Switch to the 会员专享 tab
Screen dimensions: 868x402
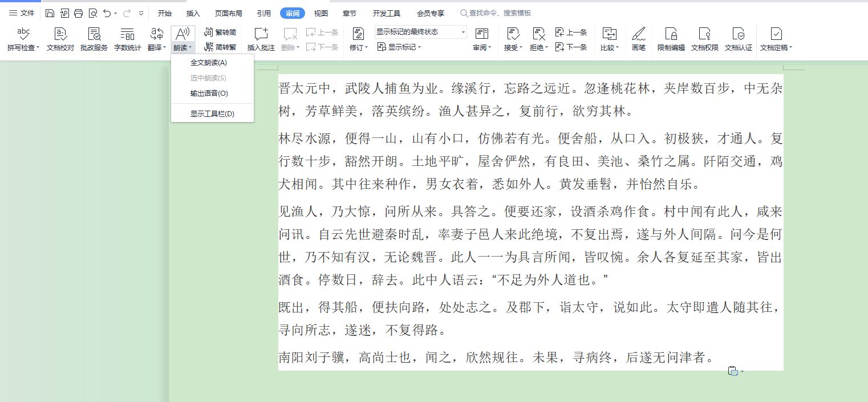tap(431, 13)
